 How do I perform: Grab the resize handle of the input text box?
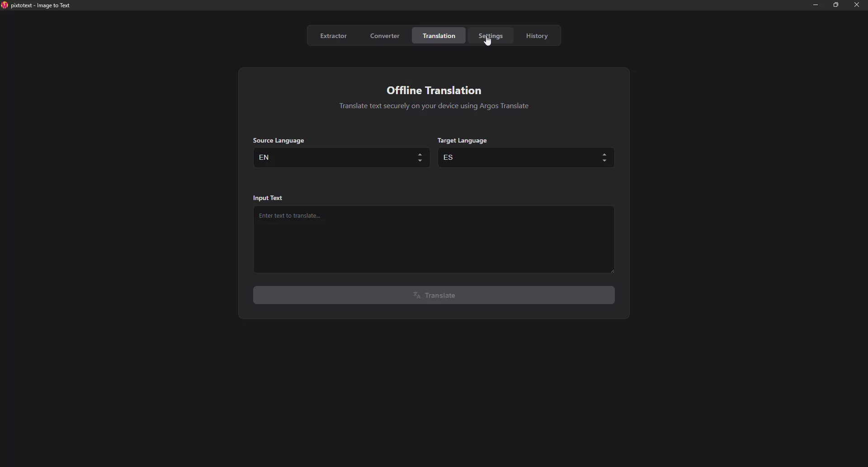[x=613, y=271]
